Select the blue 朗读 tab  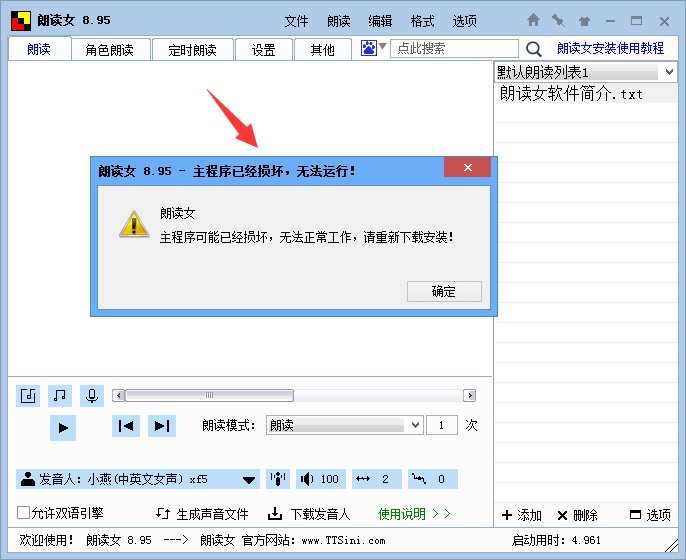(x=39, y=49)
